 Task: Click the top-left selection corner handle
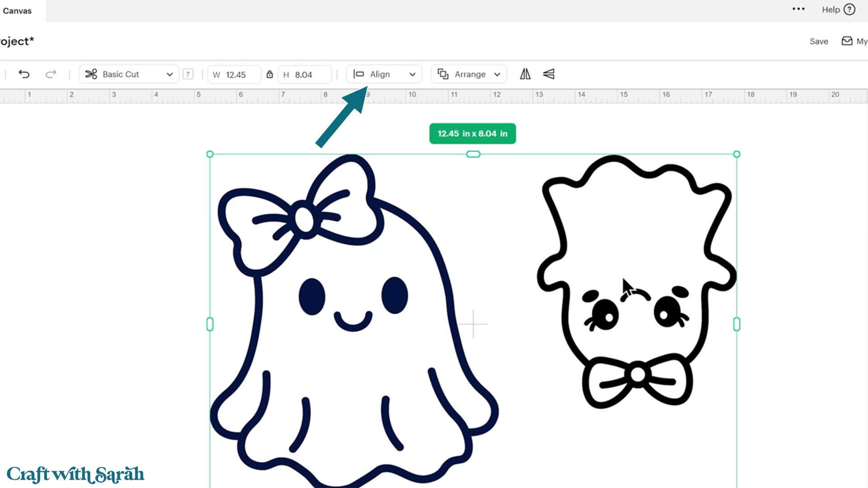pos(210,154)
